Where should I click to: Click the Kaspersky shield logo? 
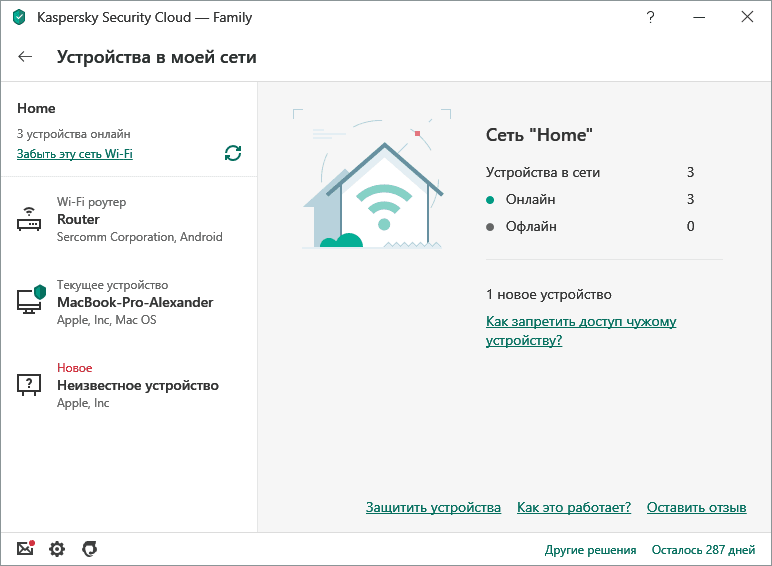[19, 17]
